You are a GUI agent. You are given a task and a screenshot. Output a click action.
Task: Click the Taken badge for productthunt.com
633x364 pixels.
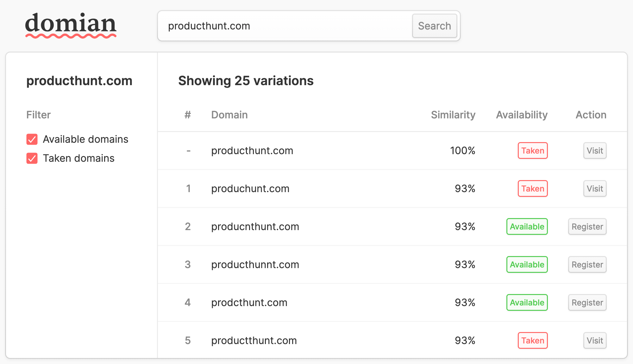click(x=533, y=341)
